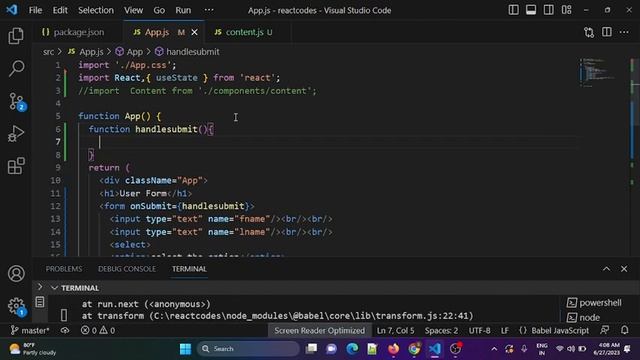This screenshot has width=640, height=360.
Task: Open Source Control view with 2 changes
Action: [17, 101]
